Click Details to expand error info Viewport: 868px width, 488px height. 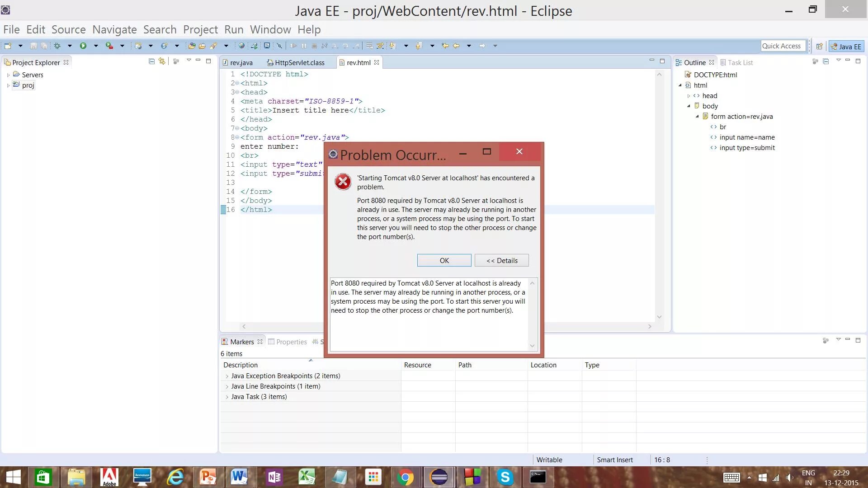(x=502, y=260)
